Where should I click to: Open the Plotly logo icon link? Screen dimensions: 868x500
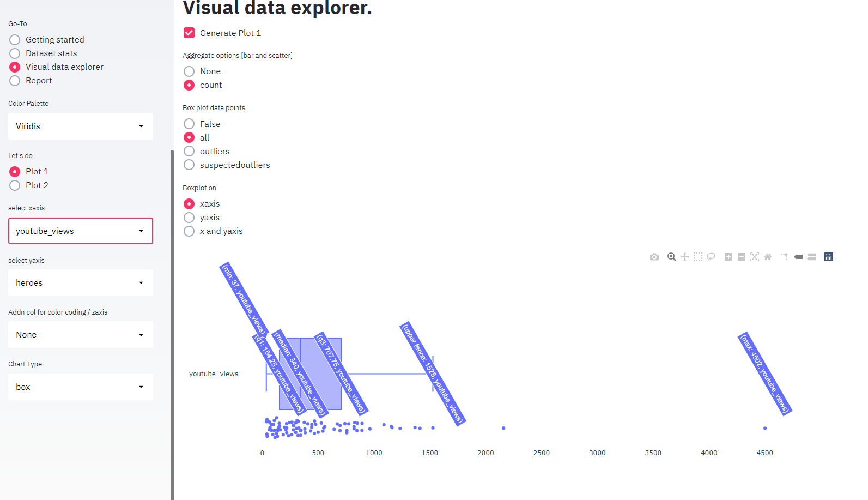[x=829, y=257]
